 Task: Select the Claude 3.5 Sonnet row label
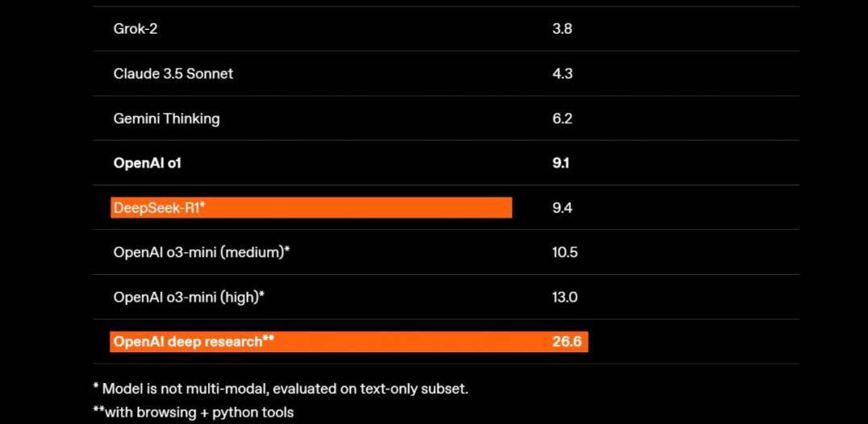(173, 73)
